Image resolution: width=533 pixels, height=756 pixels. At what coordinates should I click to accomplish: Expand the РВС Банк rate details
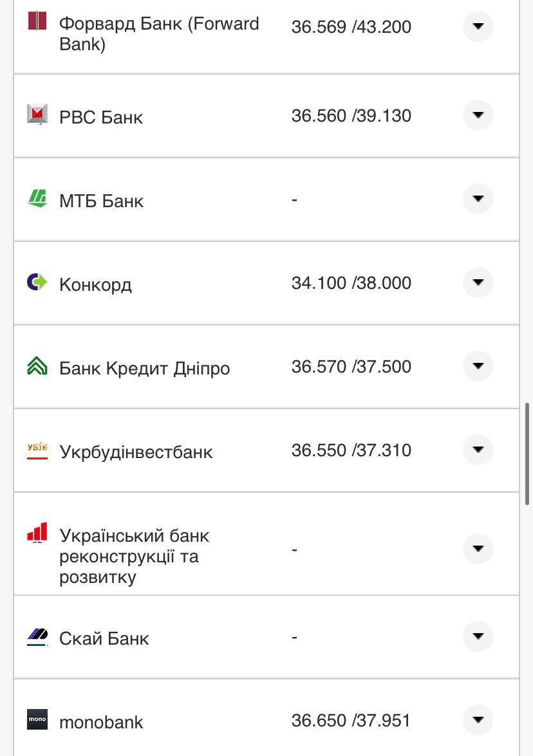point(478,115)
